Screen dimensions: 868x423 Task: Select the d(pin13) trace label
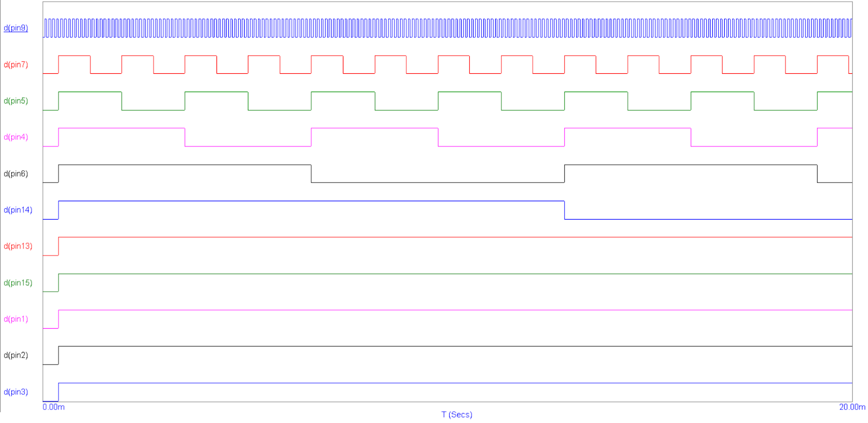18,246
